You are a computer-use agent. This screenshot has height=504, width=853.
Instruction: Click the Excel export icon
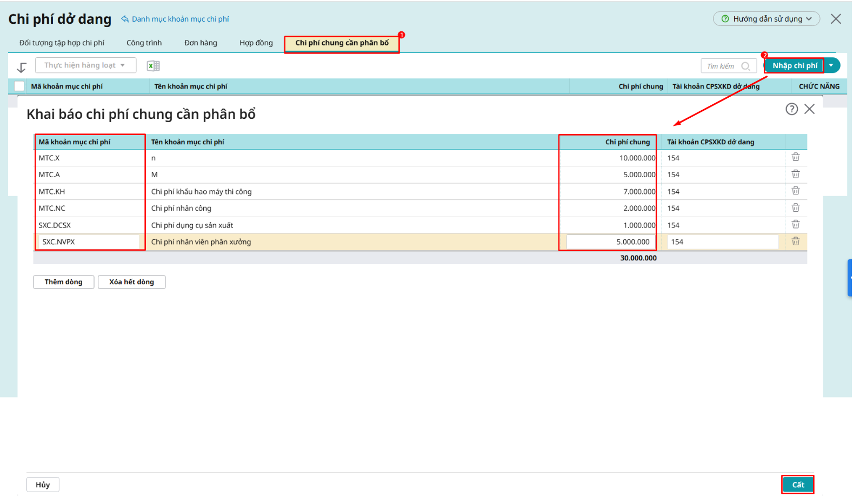pyautogui.click(x=154, y=66)
